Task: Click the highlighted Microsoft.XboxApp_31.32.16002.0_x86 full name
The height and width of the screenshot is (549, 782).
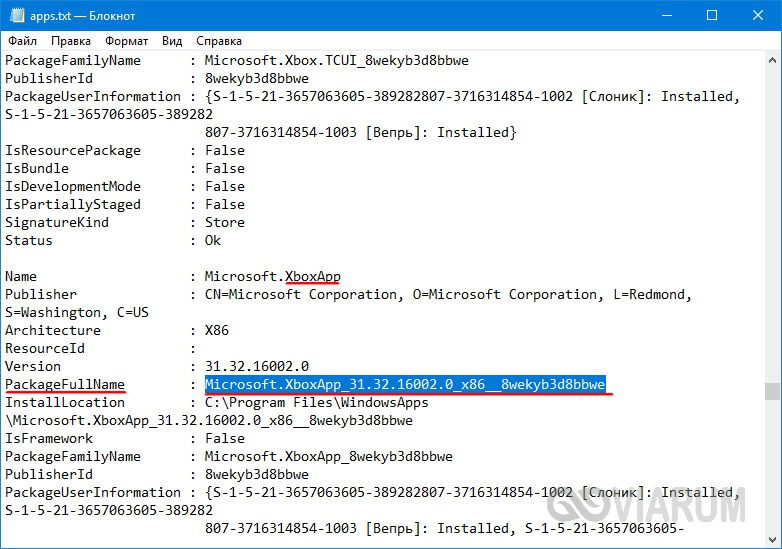Action: (x=405, y=384)
